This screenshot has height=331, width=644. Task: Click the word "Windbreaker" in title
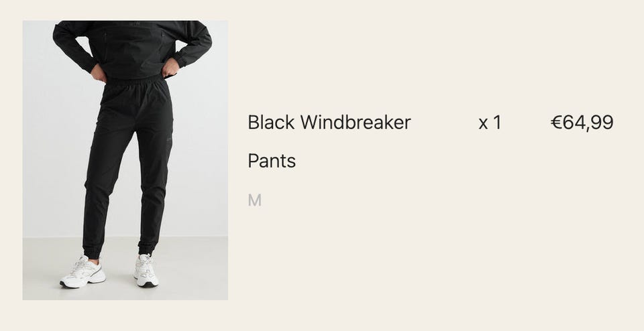tap(356, 122)
